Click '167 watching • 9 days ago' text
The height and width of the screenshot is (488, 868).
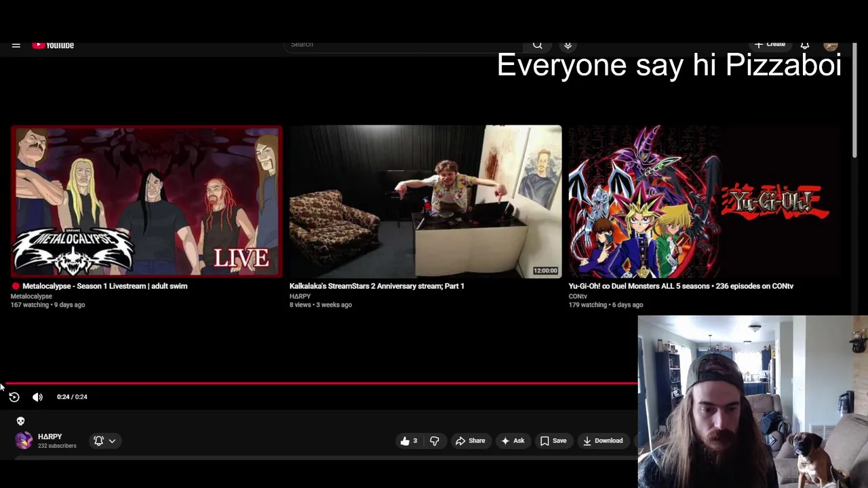pyautogui.click(x=47, y=305)
